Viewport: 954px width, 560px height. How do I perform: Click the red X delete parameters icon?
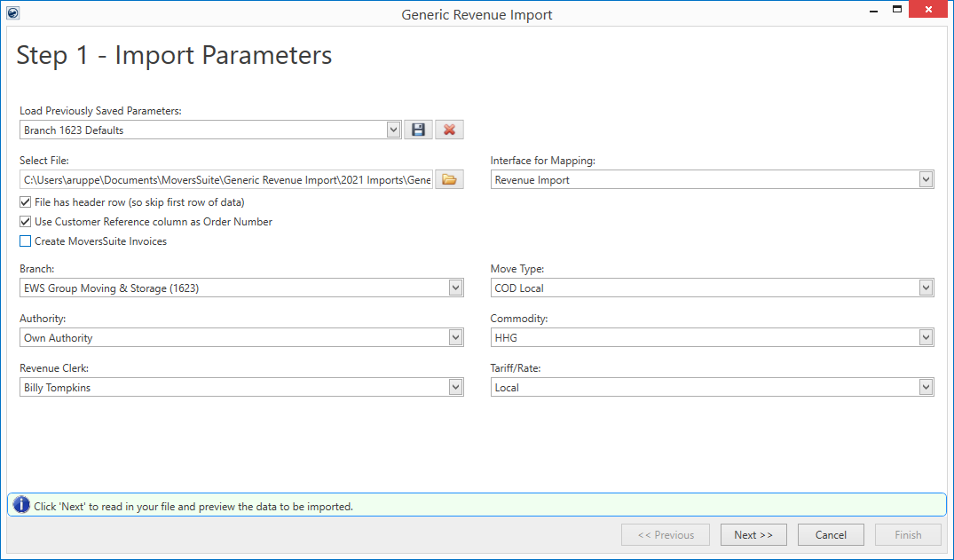449,130
